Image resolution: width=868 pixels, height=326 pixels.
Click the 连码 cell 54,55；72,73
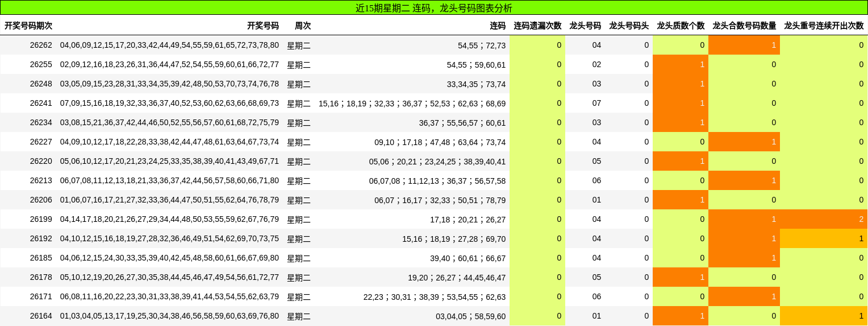point(482,46)
